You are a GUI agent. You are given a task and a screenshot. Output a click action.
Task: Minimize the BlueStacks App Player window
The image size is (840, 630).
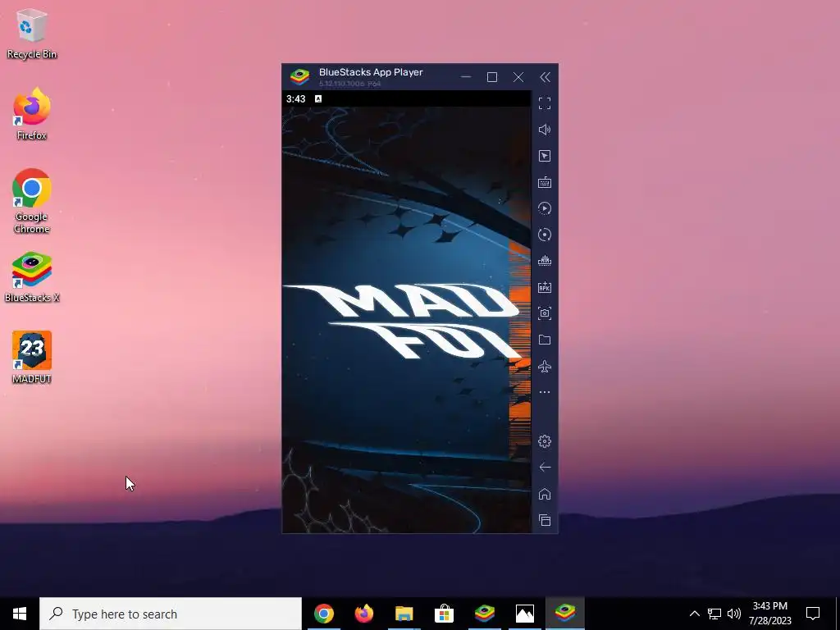coord(466,77)
